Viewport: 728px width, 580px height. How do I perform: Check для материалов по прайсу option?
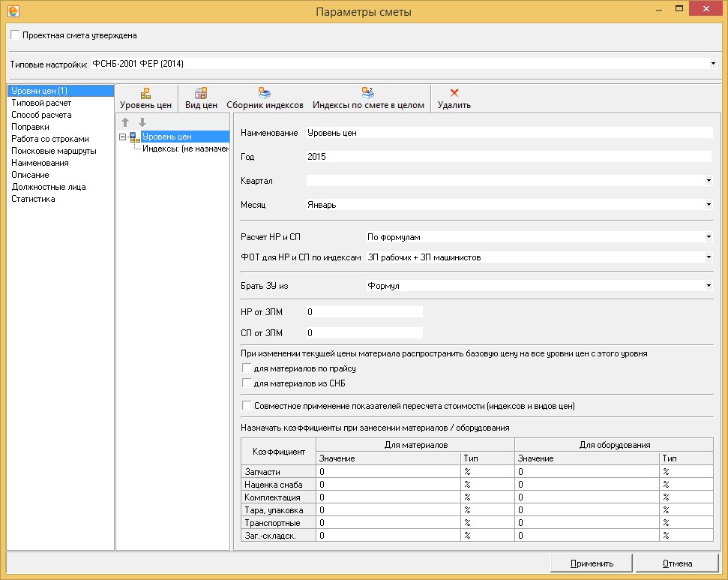tap(246, 368)
